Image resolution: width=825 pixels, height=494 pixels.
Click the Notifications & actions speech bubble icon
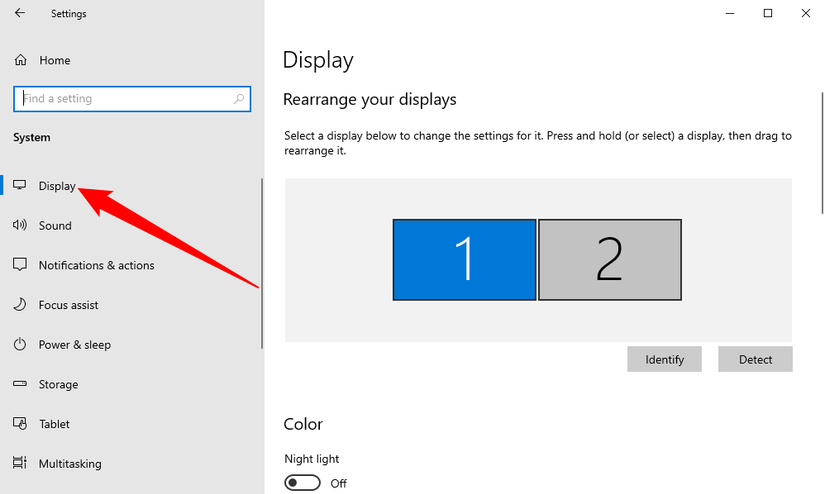(19, 265)
